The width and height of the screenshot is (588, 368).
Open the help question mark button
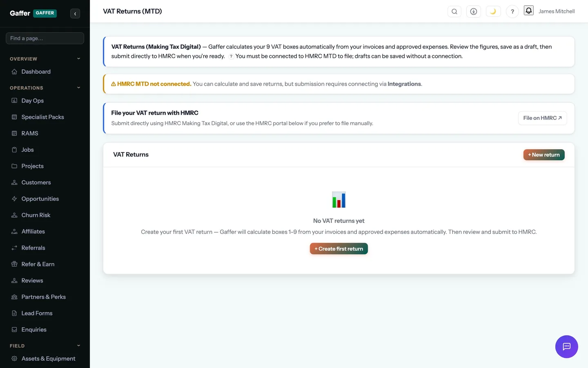[512, 11]
